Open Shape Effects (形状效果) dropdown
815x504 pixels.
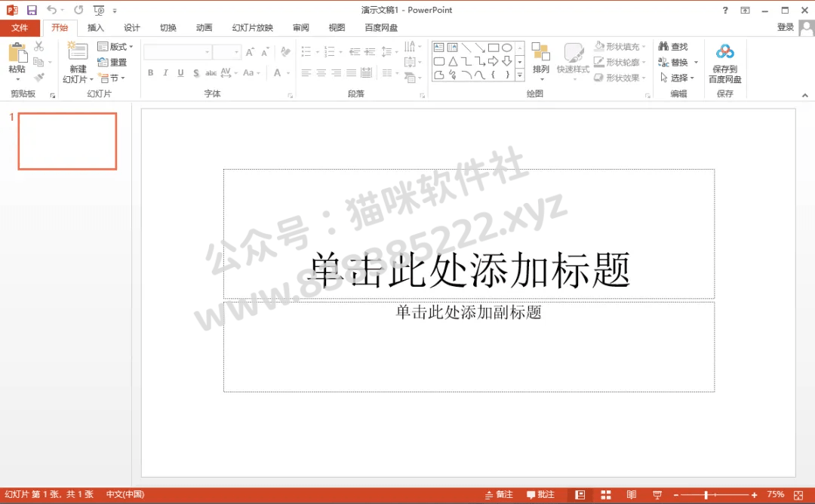620,78
